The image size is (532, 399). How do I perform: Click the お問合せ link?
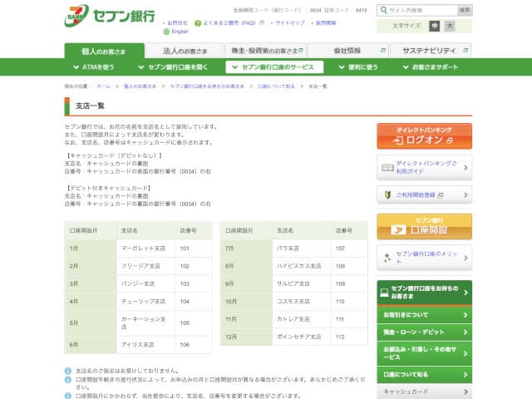pos(175,23)
